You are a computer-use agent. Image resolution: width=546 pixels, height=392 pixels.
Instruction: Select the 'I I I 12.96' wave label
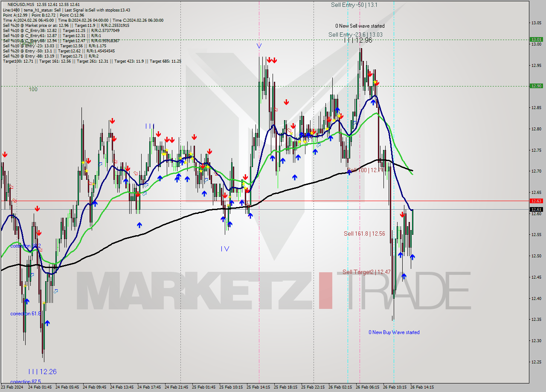click(x=358, y=40)
